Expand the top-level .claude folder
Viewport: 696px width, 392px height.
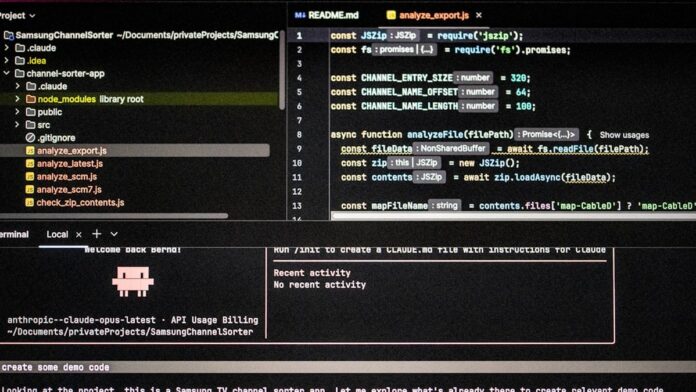[7, 48]
